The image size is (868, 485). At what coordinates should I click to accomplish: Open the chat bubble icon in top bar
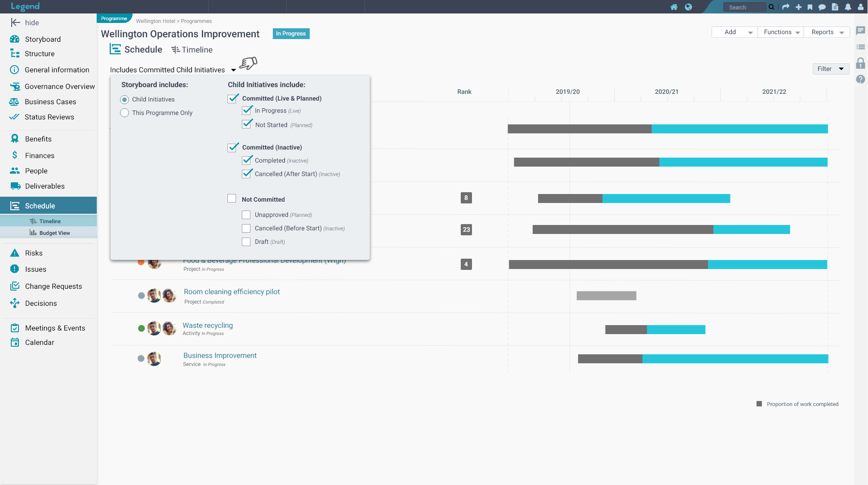point(822,7)
